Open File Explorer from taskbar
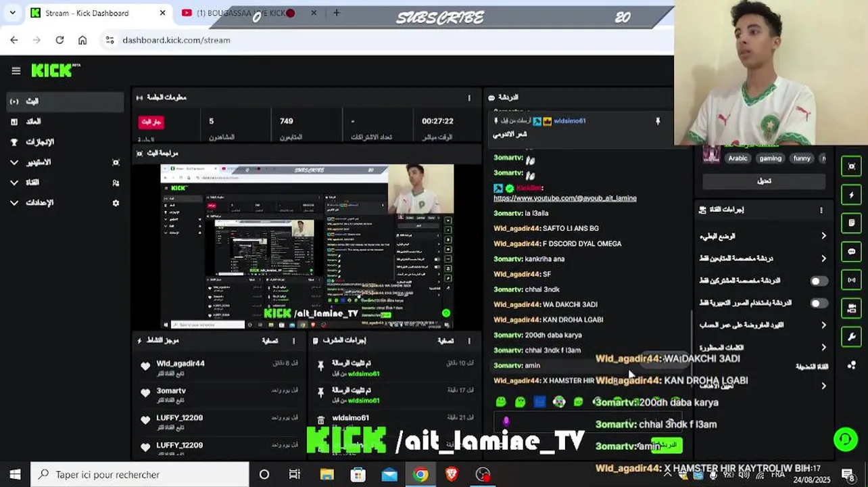 327,475
